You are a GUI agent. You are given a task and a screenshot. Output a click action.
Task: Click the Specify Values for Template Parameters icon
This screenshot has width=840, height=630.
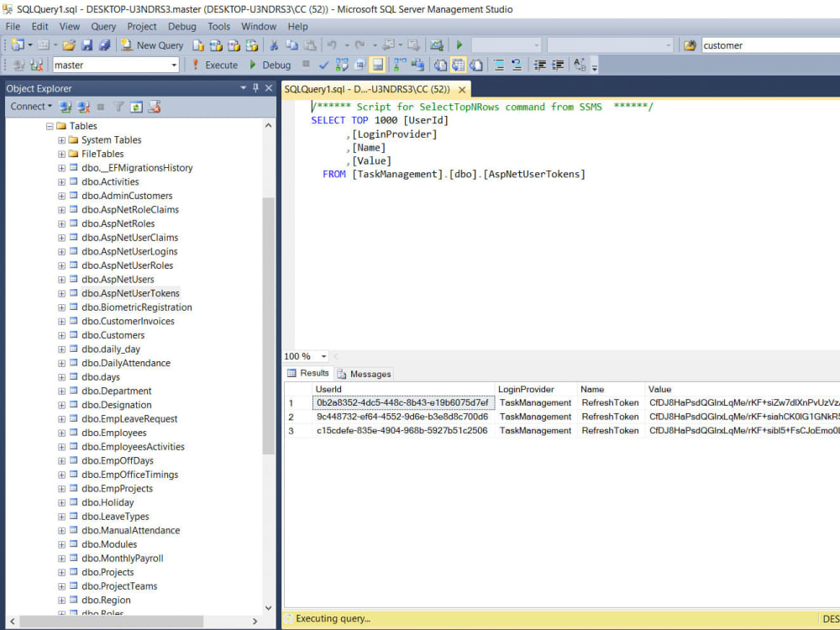pos(580,65)
